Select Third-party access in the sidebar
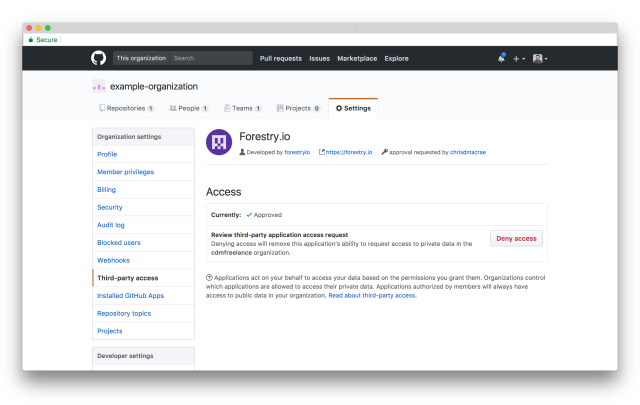The height and width of the screenshot is (405, 640). [143, 278]
